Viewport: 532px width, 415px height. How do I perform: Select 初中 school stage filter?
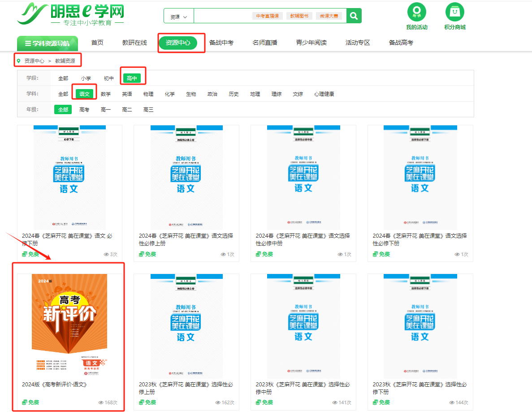pyautogui.click(x=108, y=78)
